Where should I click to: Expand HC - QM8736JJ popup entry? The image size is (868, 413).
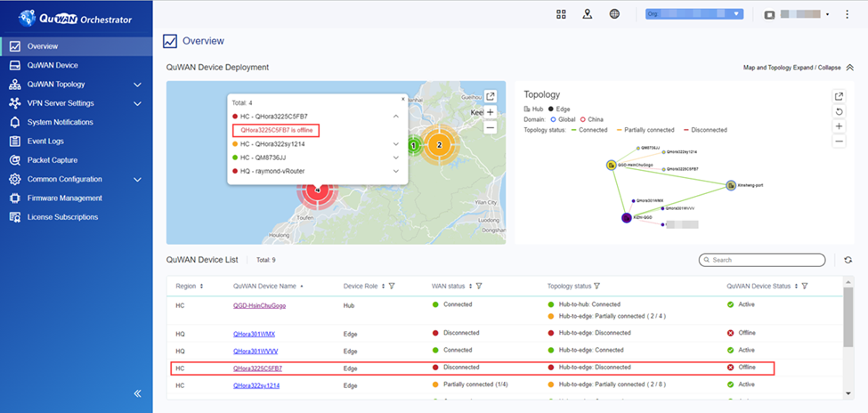pos(396,158)
